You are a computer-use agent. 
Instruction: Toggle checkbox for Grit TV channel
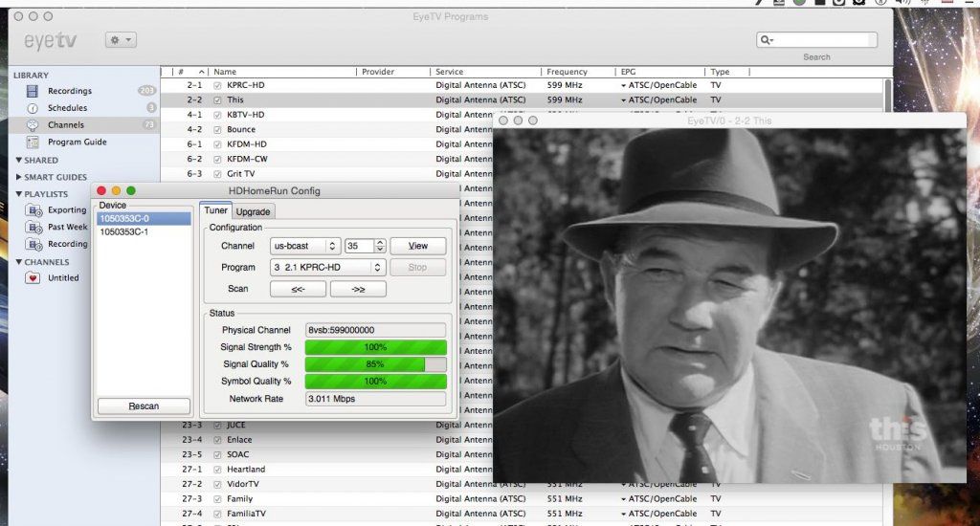click(217, 174)
